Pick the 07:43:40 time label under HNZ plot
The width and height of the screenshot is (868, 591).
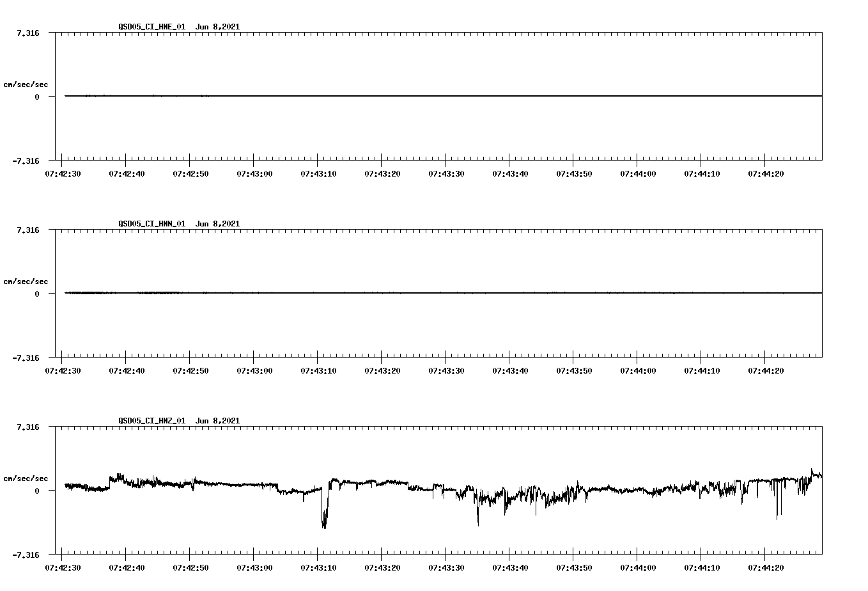[x=510, y=567]
